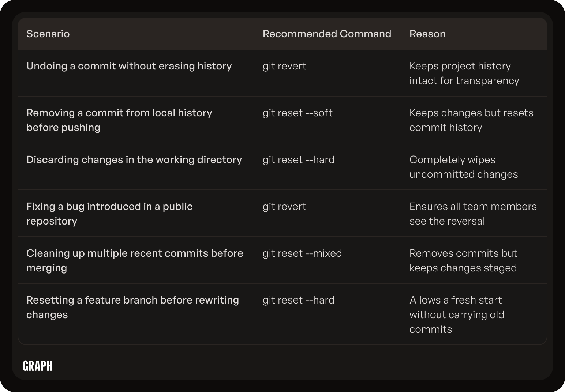
Task: Click 'git reset --hard' in the discarding changes row
Action: point(299,160)
